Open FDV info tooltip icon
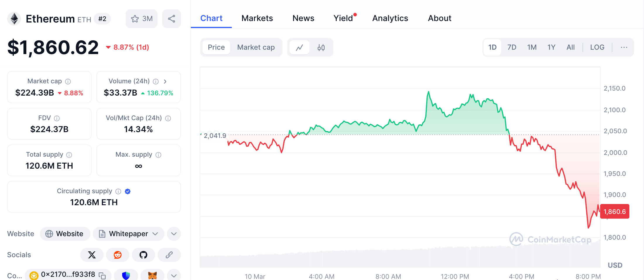Image resolution: width=644 pixels, height=280 pixels. [x=57, y=118]
